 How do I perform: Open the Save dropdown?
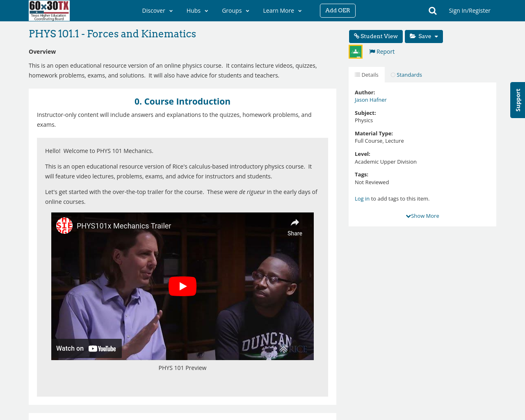click(x=424, y=37)
